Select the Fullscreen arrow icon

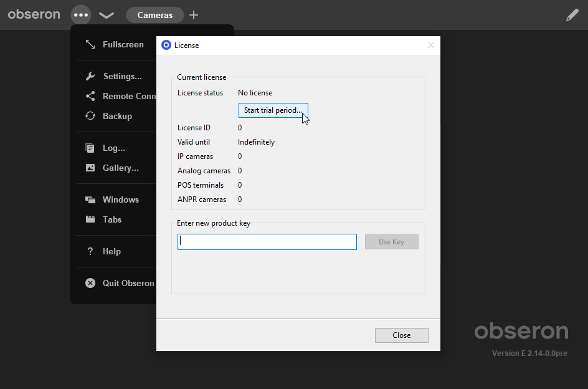pos(90,44)
